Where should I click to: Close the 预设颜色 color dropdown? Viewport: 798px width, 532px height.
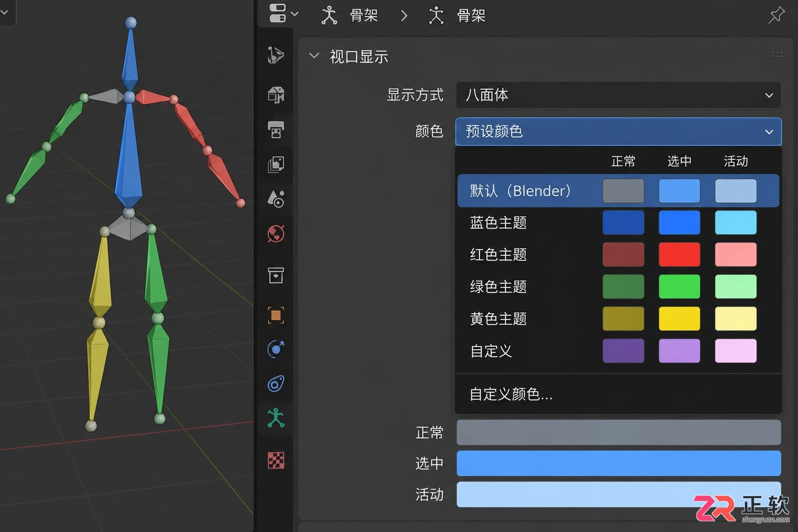(x=618, y=131)
